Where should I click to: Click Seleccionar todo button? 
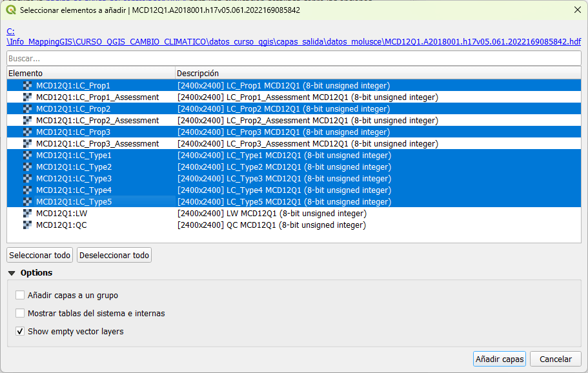pos(40,256)
